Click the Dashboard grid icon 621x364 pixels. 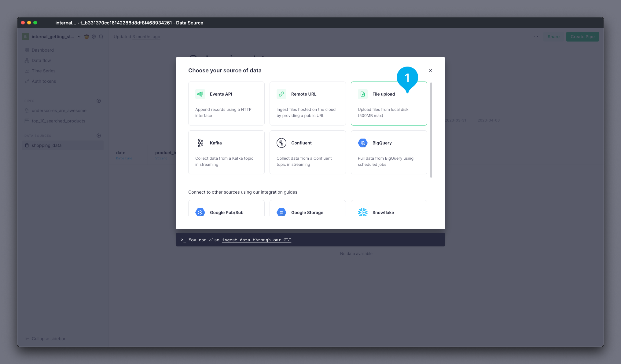tap(27, 50)
